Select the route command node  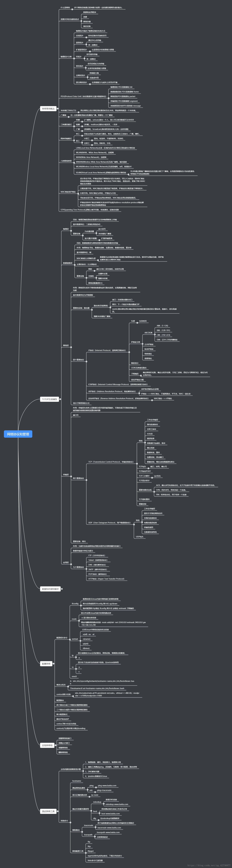click(x=74, y=619)
